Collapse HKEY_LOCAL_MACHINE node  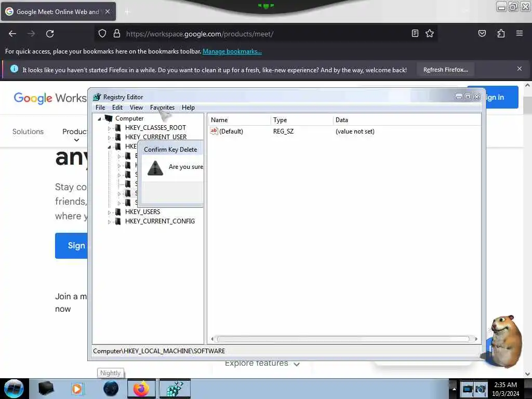(109, 147)
